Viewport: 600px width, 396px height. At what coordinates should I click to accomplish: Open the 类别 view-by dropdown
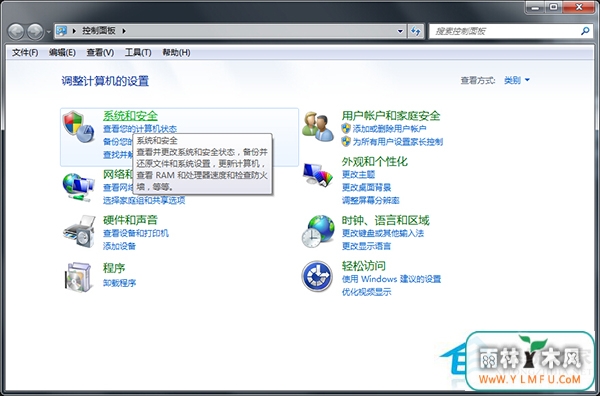[x=517, y=80]
